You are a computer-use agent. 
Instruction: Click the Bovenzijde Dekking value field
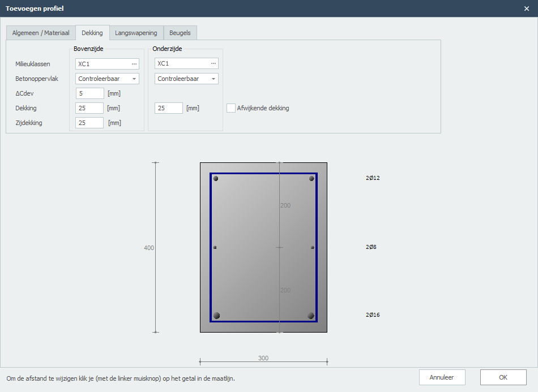coord(89,108)
